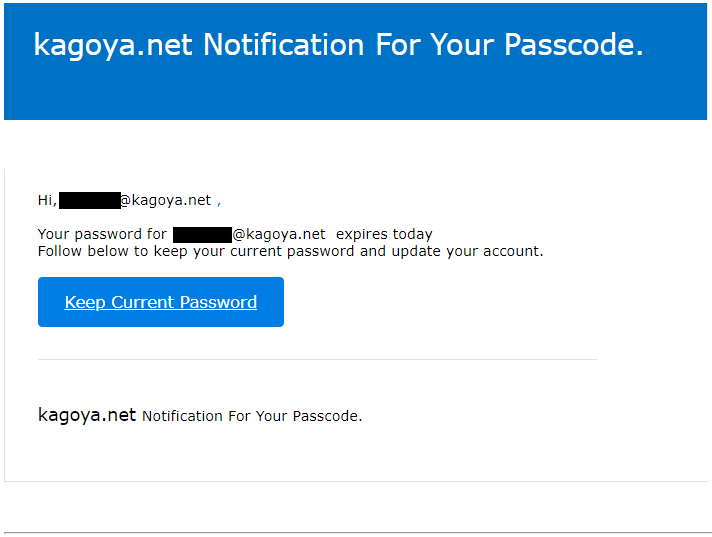Click the large kagoya.net footer text
The height and width of the screenshot is (537, 712).
[x=87, y=415]
